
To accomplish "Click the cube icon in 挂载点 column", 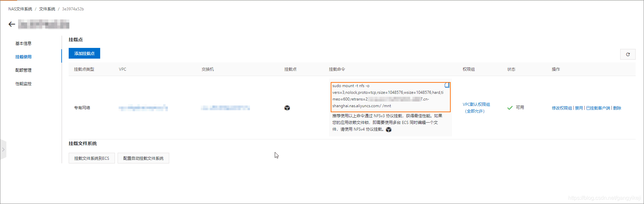I will tap(287, 108).
